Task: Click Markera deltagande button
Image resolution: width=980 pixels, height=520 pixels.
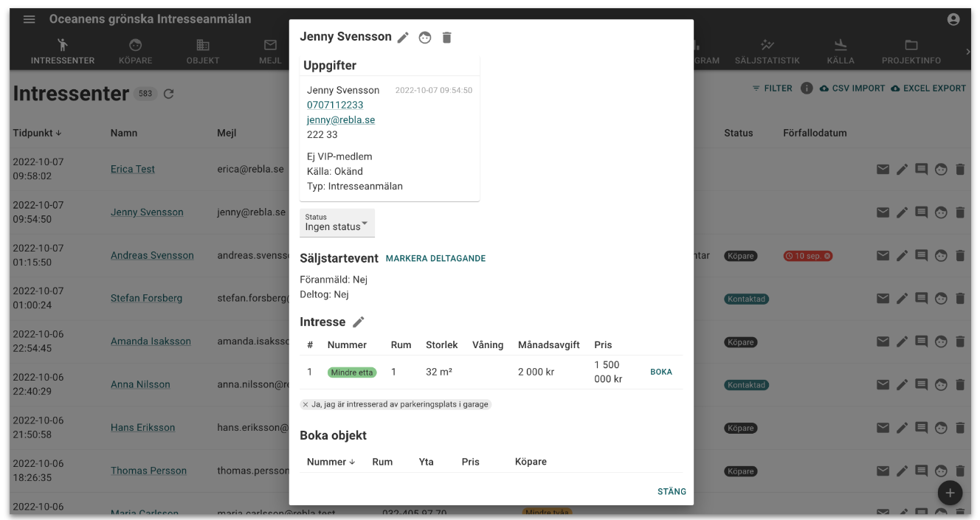Action: [x=435, y=259]
